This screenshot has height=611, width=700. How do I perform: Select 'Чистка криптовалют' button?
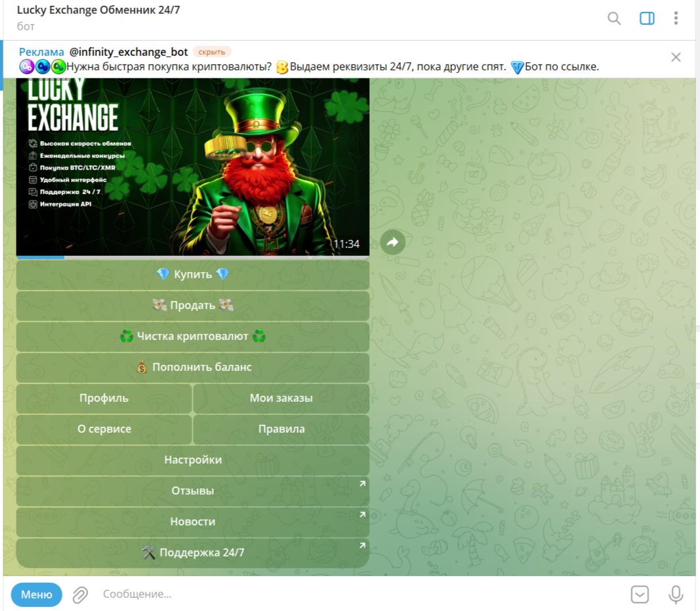193,336
